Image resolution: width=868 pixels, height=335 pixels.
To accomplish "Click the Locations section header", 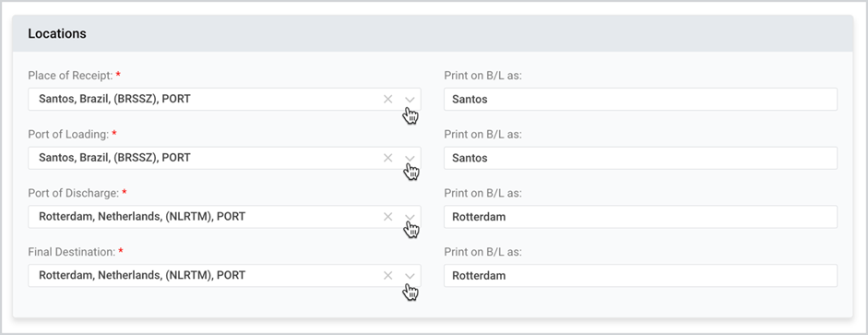I will 57,33.
